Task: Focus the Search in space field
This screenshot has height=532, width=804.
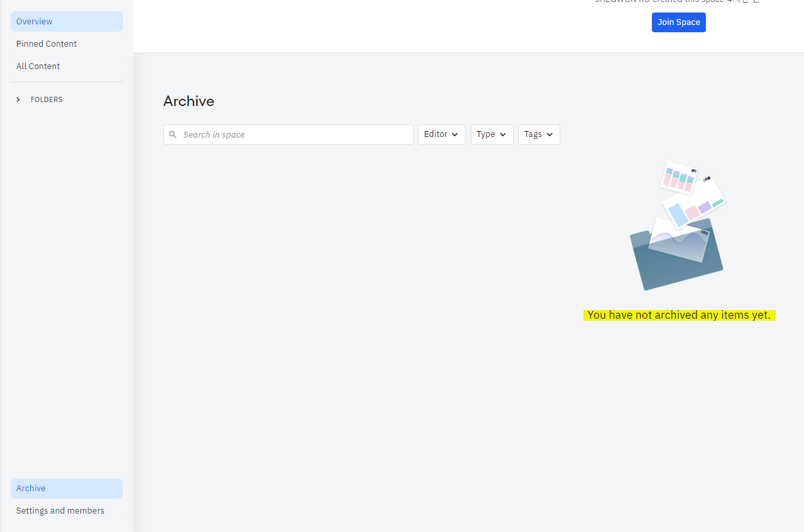Action: [x=288, y=134]
